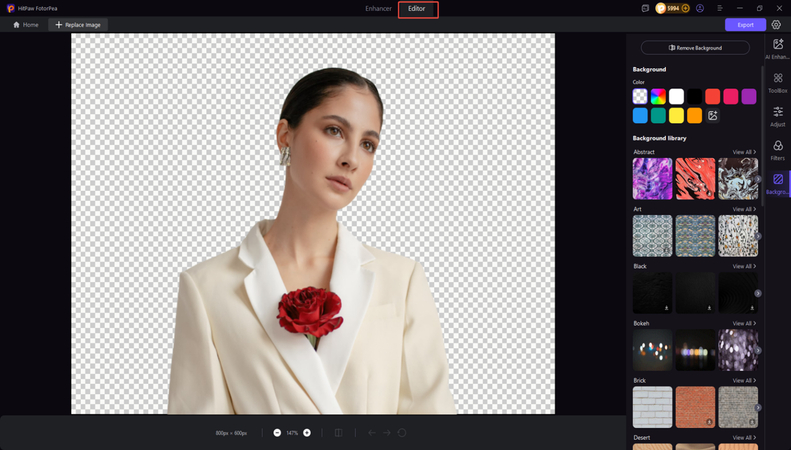Click the Replace Image button
The height and width of the screenshot is (450, 791).
point(78,25)
